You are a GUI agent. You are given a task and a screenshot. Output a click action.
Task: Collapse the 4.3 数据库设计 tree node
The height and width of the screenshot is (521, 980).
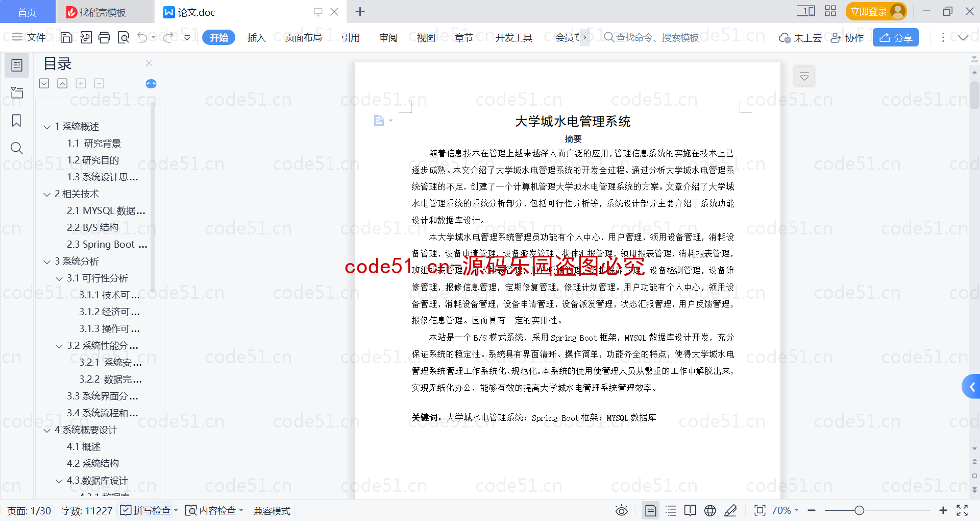[x=59, y=481]
